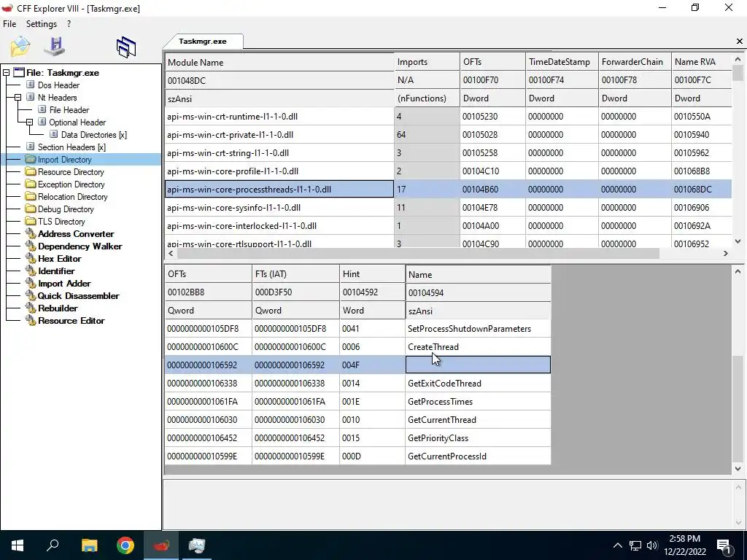This screenshot has height=560, width=747.
Task: Select the CreateThread function row
Action: click(357, 346)
